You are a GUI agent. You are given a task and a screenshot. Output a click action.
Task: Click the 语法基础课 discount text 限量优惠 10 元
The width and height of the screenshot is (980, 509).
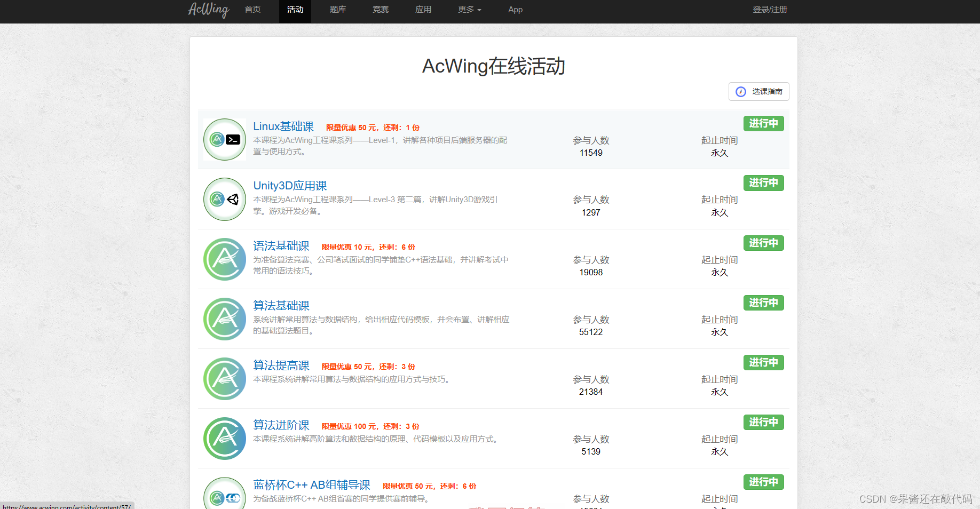tap(347, 248)
